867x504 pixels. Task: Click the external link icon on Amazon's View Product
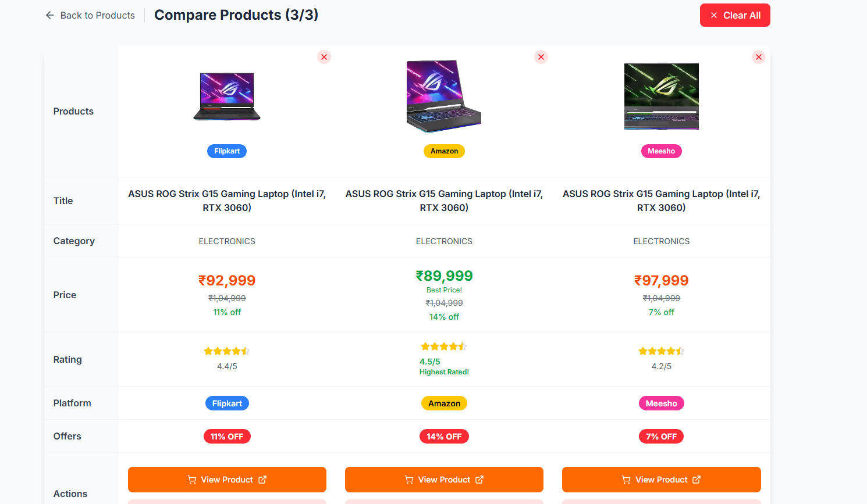pyautogui.click(x=478, y=480)
